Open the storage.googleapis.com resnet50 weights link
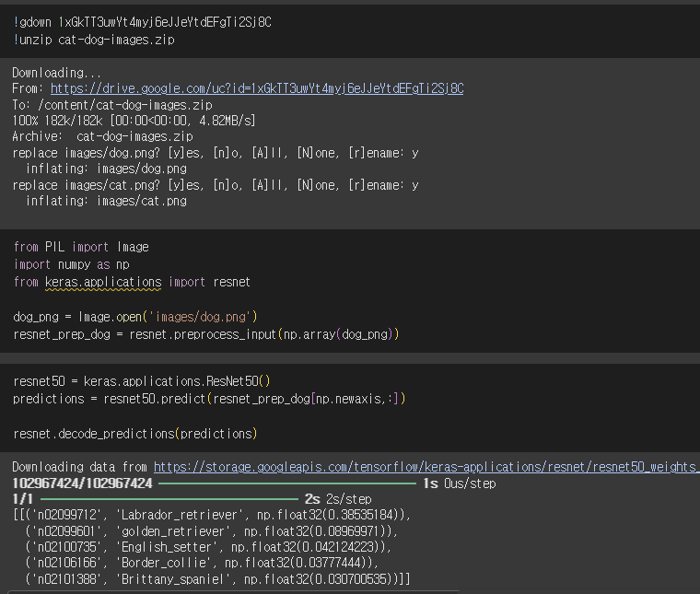700x594 pixels. pyautogui.click(x=426, y=467)
